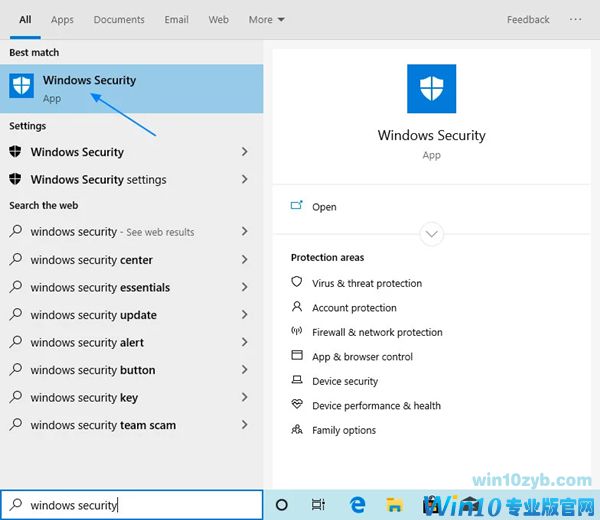The height and width of the screenshot is (520, 600).
Task: Click magnifier icon beside windows security essentials
Action: click(16, 287)
